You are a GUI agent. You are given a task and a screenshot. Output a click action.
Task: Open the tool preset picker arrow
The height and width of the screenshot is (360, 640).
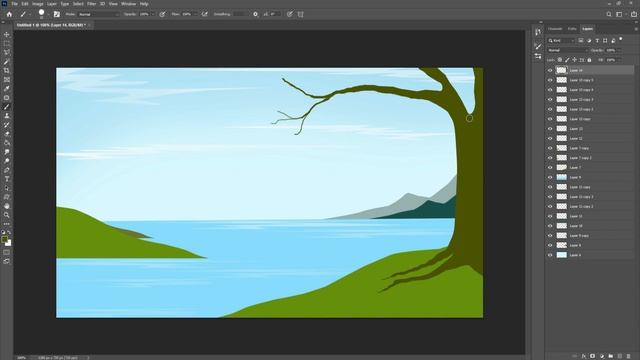[29, 14]
